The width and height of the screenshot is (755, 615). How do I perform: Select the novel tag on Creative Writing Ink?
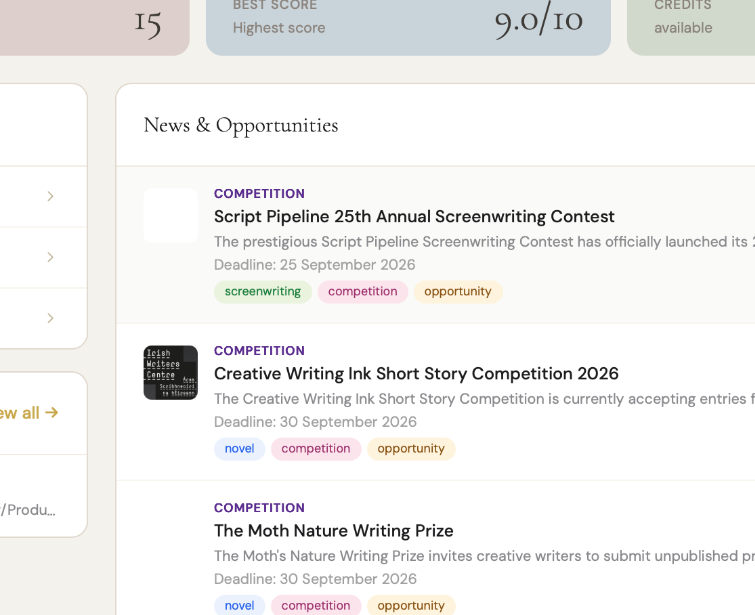tap(239, 449)
